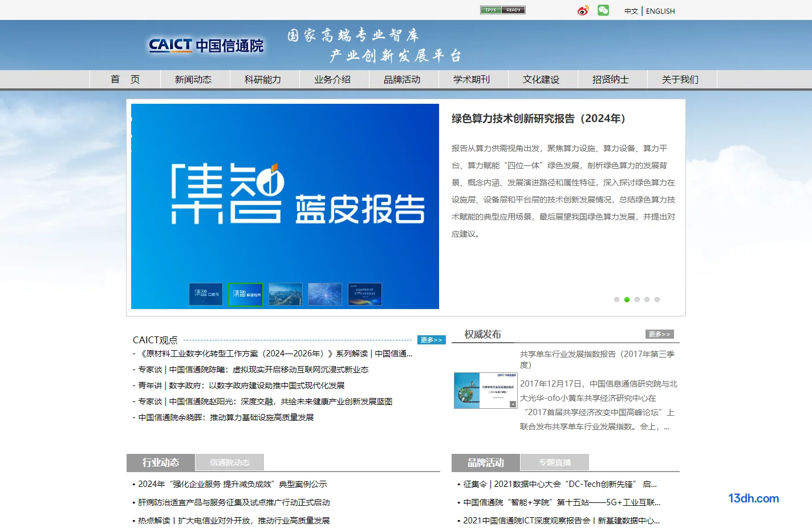
Task: Open the WeChat icon link
Action: pyautogui.click(x=603, y=10)
